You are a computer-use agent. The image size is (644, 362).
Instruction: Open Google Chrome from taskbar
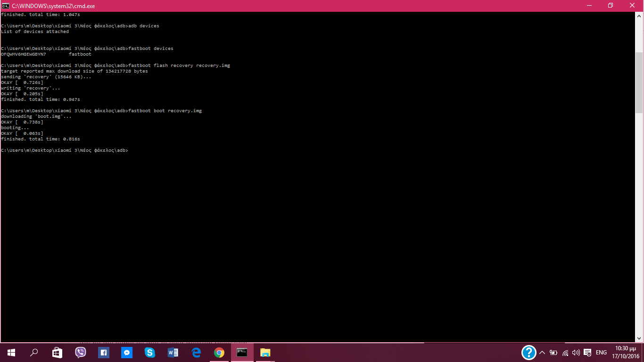219,352
